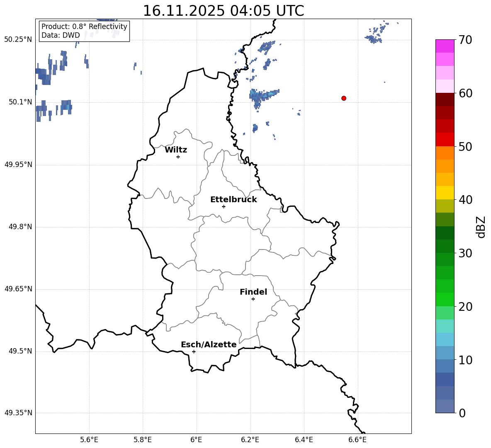Image resolution: width=491 pixels, height=448 pixels.
Task: Click the 30 tick on the colorbar
Action: (465, 253)
